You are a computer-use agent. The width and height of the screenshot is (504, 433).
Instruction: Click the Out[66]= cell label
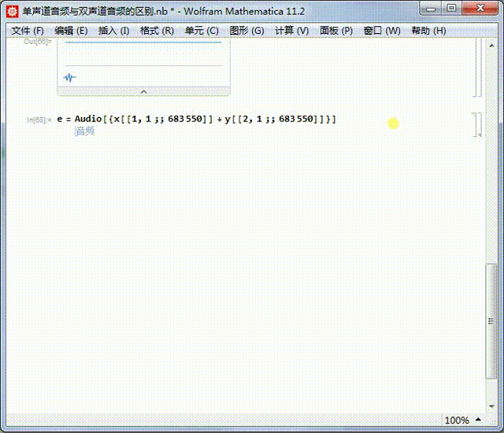[38, 42]
